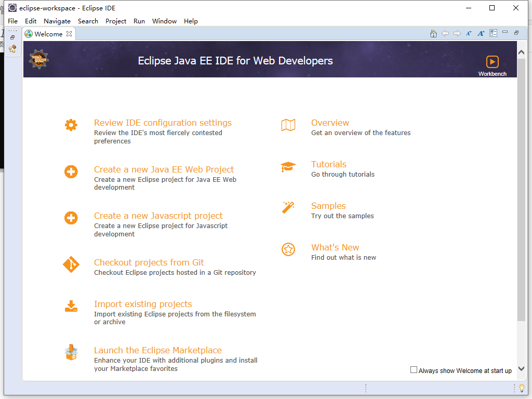
Task: Open the File menu
Action: 12,21
